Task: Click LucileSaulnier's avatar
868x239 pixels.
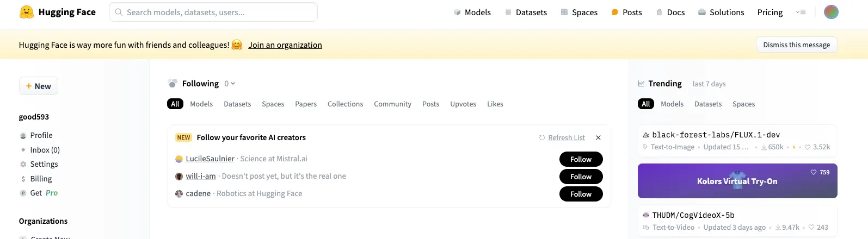Action: [x=179, y=159]
